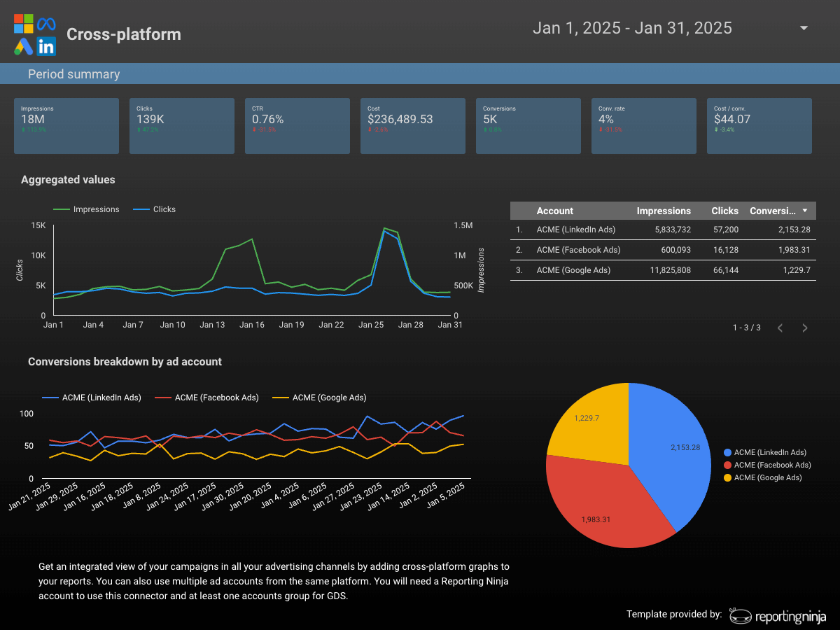Click ACME (Facebook Ads) in pie legend
Screen dimensions: 840x630
[x=767, y=465]
